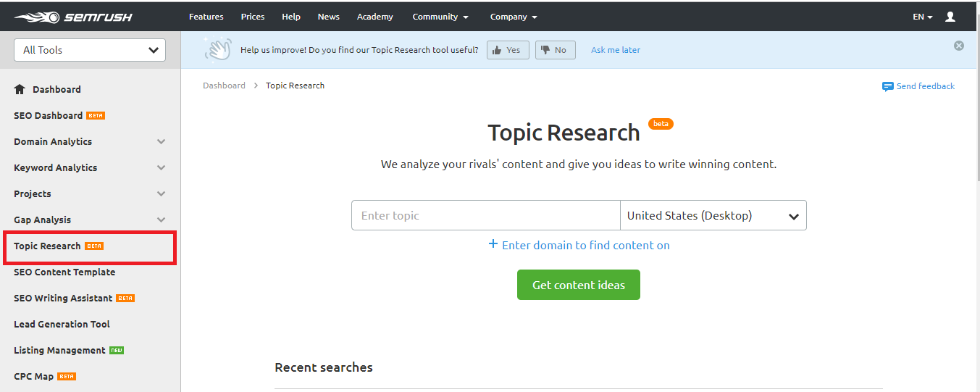
Task: Click the waving hand icon in banner
Action: [218, 49]
